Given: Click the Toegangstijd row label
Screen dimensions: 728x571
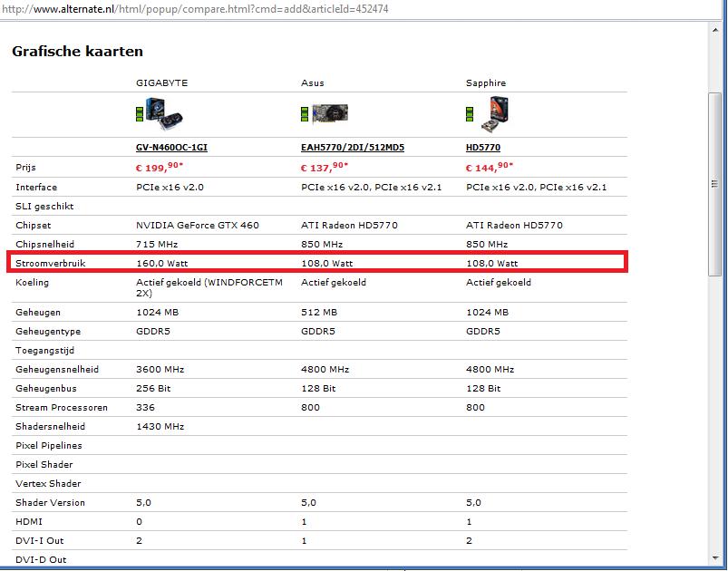Looking at the screenshot, I should pyautogui.click(x=44, y=351).
